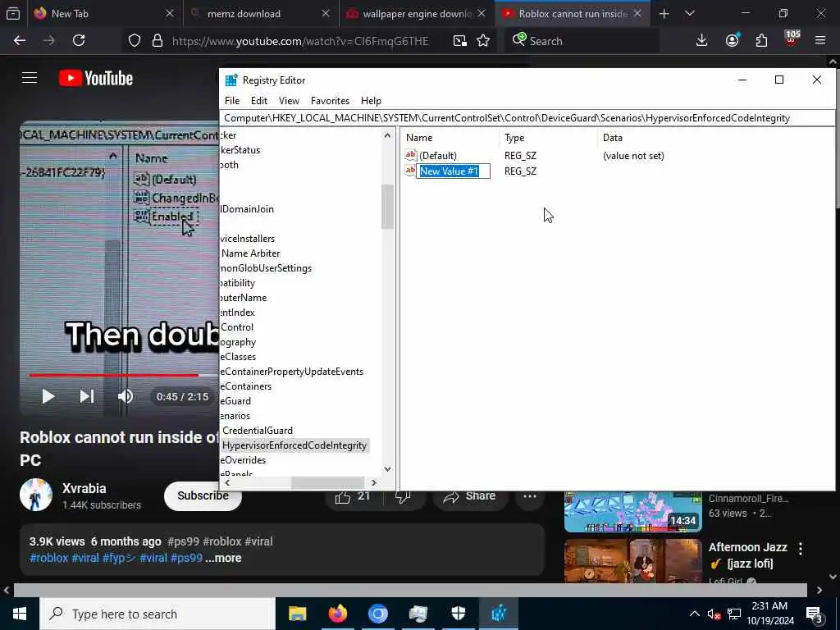This screenshot has width=840, height=630.
Task: Like the video with thumbs up
Action: click(x=352, y=496)
